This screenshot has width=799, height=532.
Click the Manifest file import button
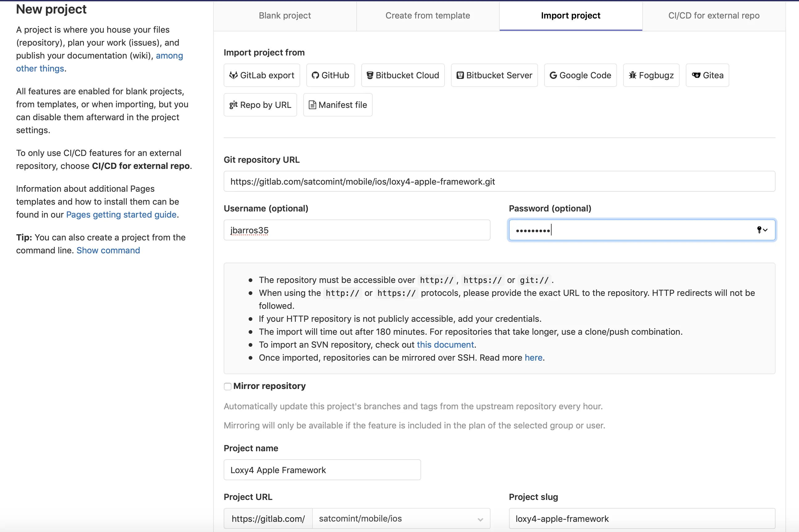click(337, 105)
